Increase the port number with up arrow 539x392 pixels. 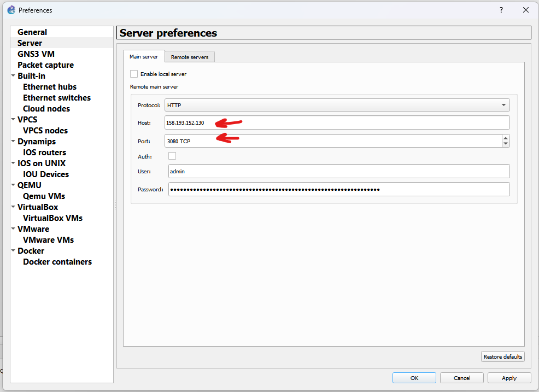click(506, 138)
